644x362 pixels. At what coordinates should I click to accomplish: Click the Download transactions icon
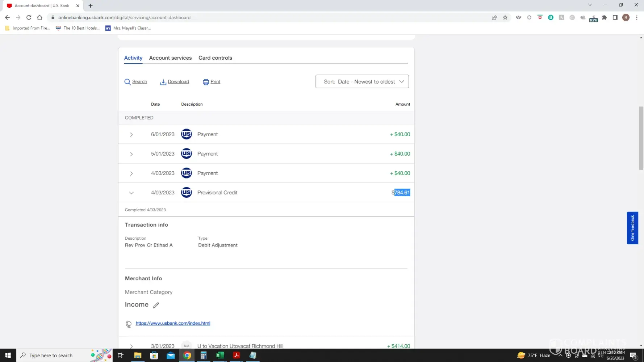tap(163, 82)
